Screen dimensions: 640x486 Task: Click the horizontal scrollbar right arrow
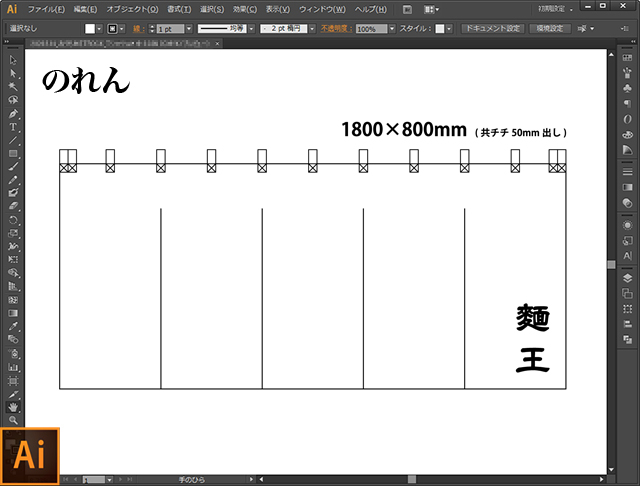(x=602, y=479)
